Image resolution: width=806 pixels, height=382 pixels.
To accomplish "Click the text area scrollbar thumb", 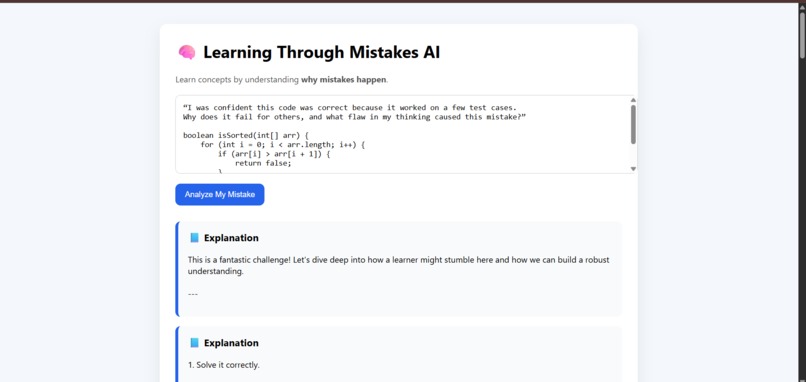I will tap(633, 124).
